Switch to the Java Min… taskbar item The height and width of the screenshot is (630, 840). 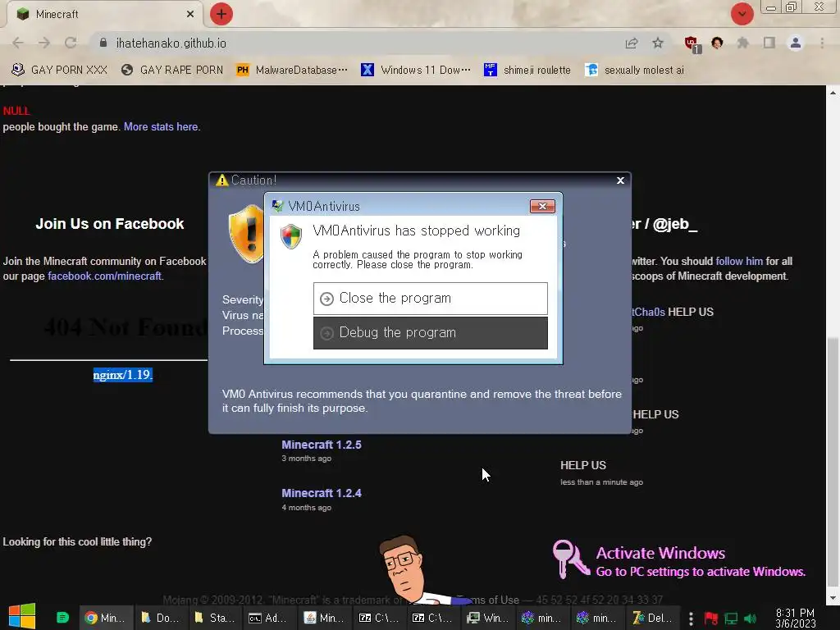[323, 618]
